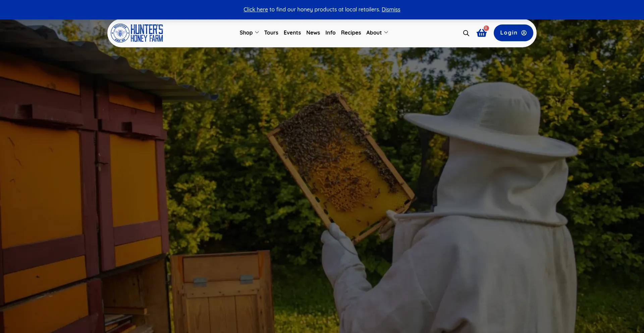Open the Shop menu chevron arrow
The image size is (644, 333).
[257, 33]
